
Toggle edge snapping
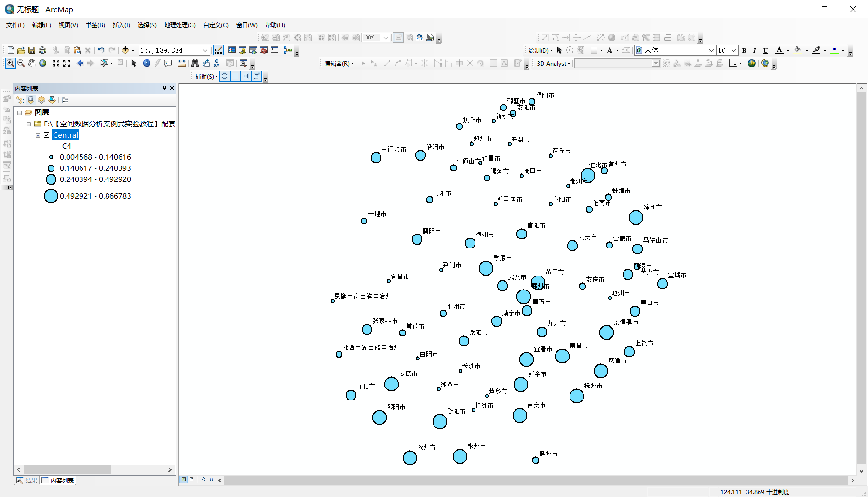point(257,76)
